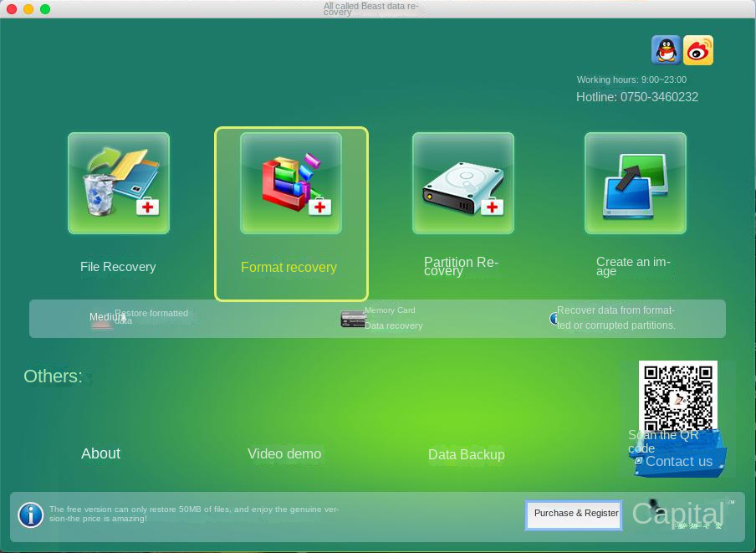Click the Restore formatted data label
The image size is (756, 553).
[x=153, y=318]
